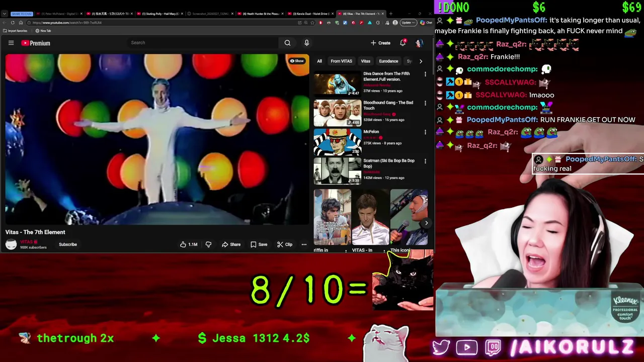Start voice search with microphone icon
This screenshot has height=362, width=644.
click(x=306, y=43)
